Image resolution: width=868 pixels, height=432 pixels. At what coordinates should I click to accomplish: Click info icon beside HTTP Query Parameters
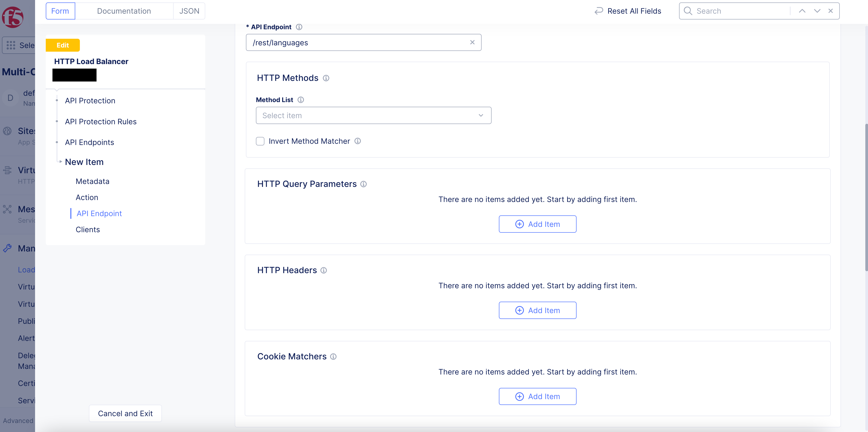click(x=363, y=184)
